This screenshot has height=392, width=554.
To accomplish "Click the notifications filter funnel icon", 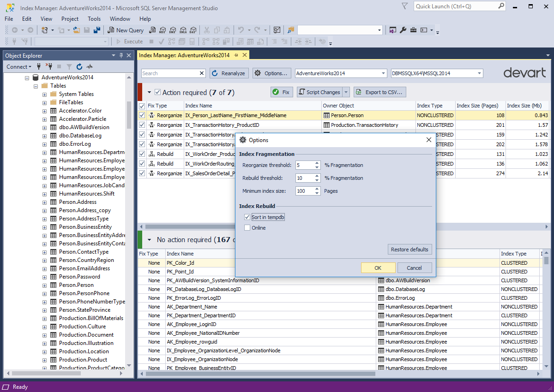I will tap(405, 6).
